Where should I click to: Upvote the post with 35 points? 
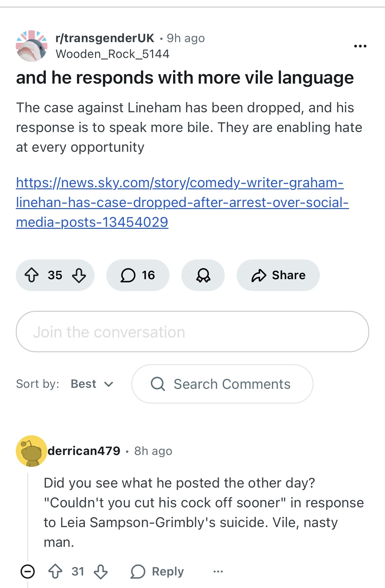tap(32, 275)
